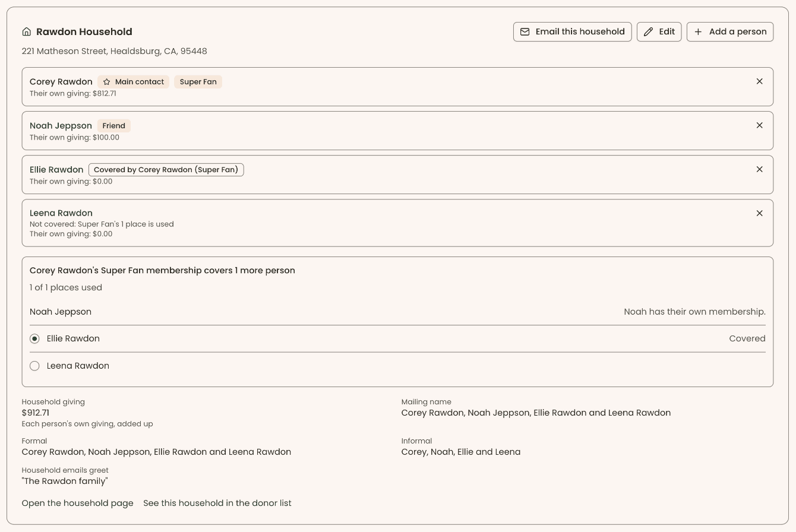796x532 pixels.
Task: Click the Super Fan badge on Corey Rawdon
Action: point(198,82)
